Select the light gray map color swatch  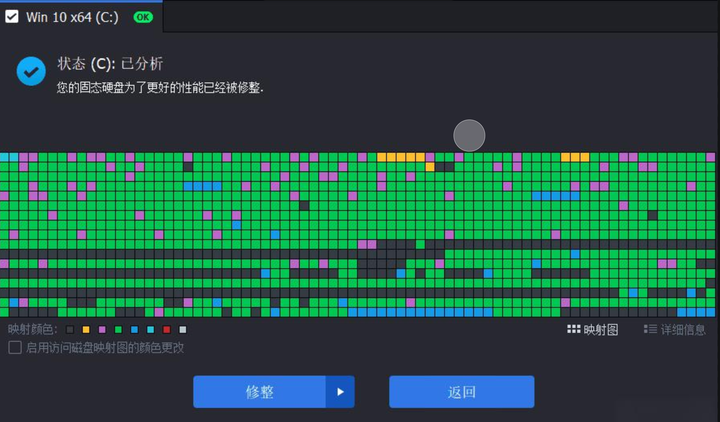[183, 329]
